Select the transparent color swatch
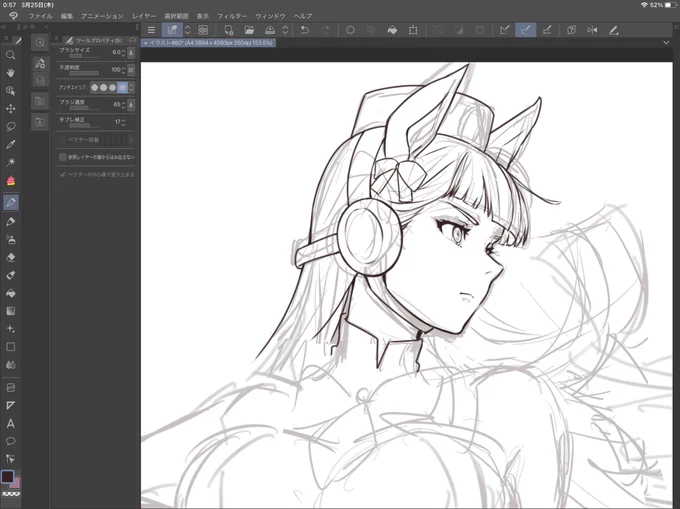The width and height of the screenshot is (680, 509). pos(11,494)
